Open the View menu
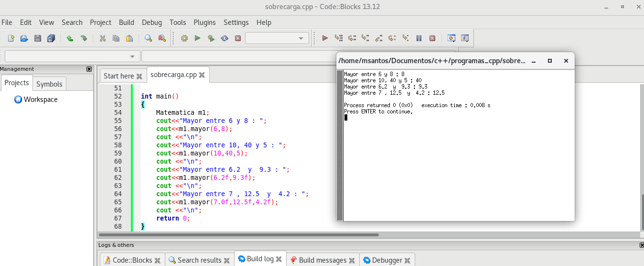 [46, 22]
